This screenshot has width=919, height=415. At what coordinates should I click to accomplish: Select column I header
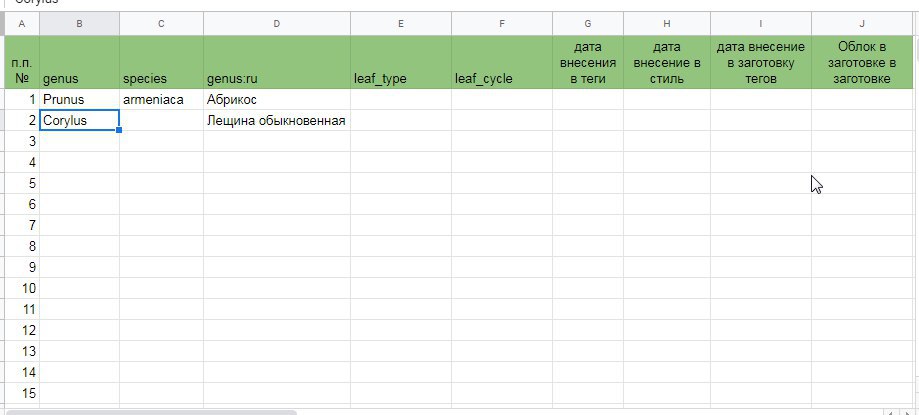click(x=761, y=23)
